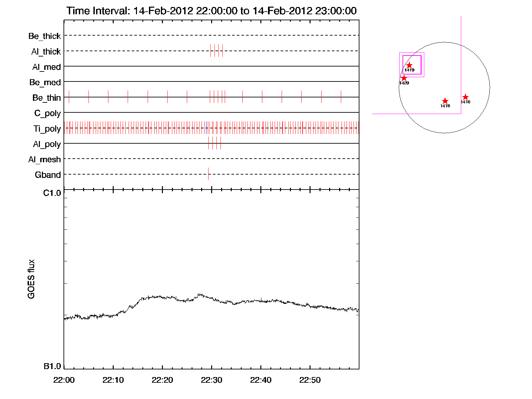Click the Ti_poly filter label

pos(47,129)
